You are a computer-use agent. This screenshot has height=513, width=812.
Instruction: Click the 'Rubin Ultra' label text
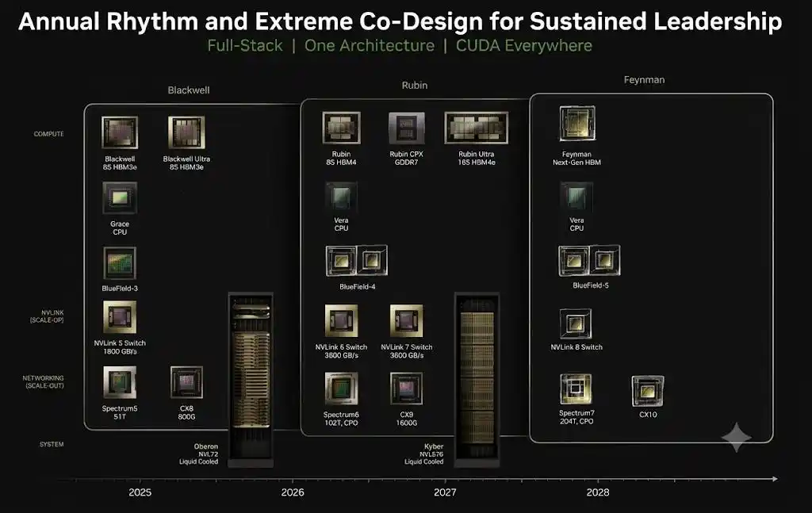pyautogui.click(x=477, y=155)
